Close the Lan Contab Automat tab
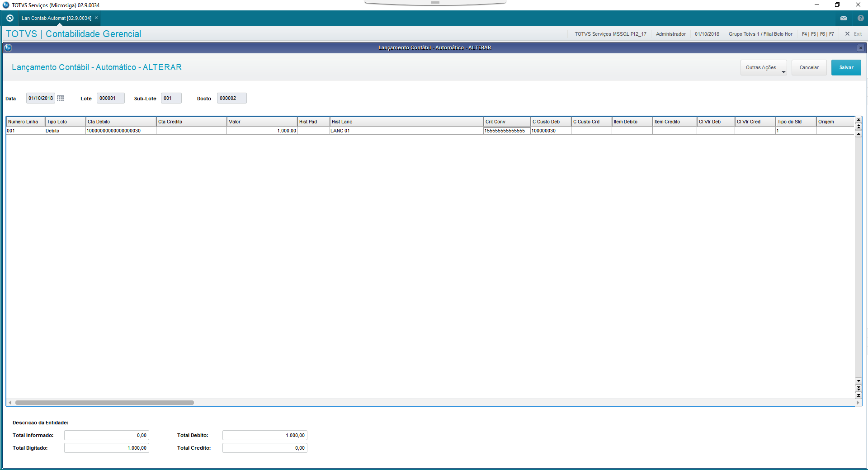The image size is (868, 470). [96, 18]
